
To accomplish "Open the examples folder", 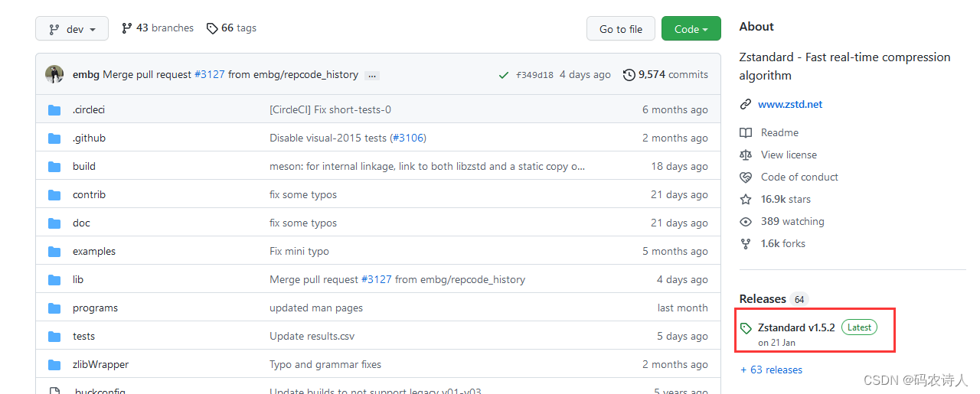I will tap(94, 251).
